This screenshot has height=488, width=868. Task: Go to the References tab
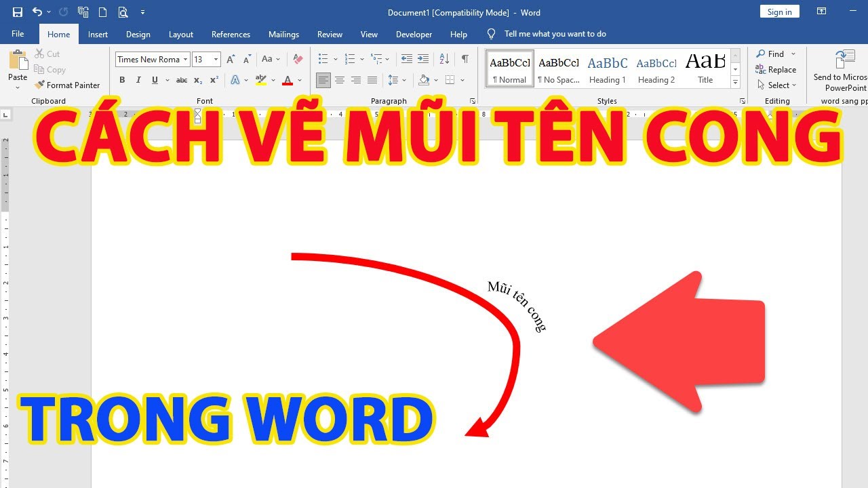231,34
